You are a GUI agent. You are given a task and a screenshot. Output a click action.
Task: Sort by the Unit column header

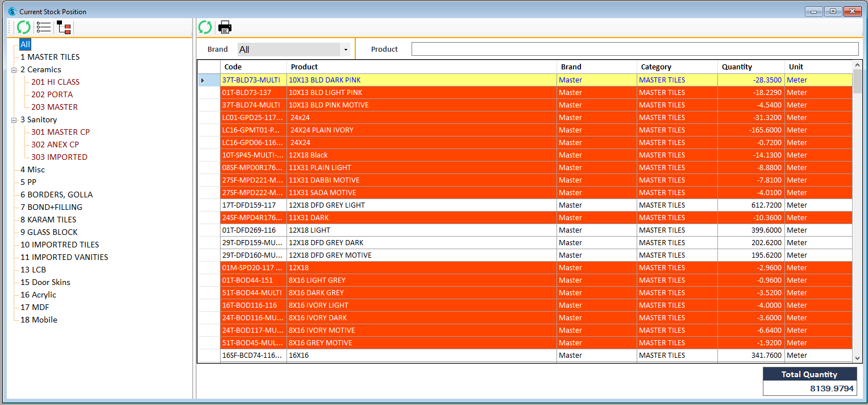coord(819,67)
